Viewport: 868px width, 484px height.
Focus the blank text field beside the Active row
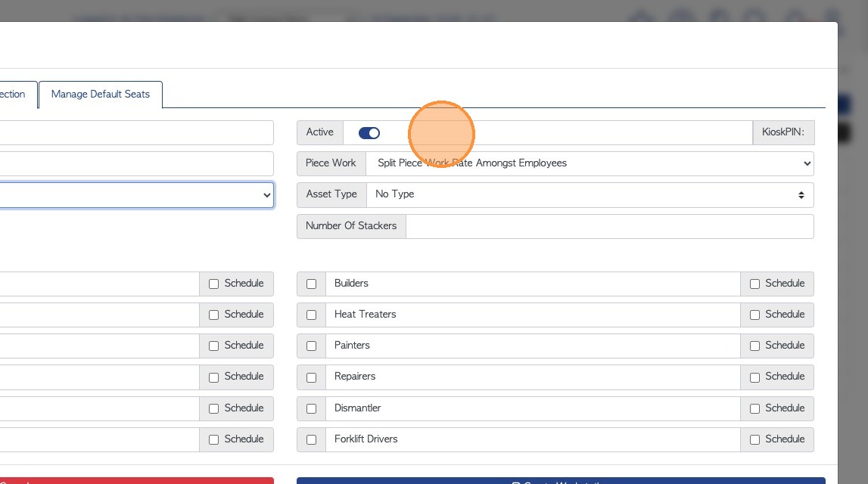tap(136, 133)
